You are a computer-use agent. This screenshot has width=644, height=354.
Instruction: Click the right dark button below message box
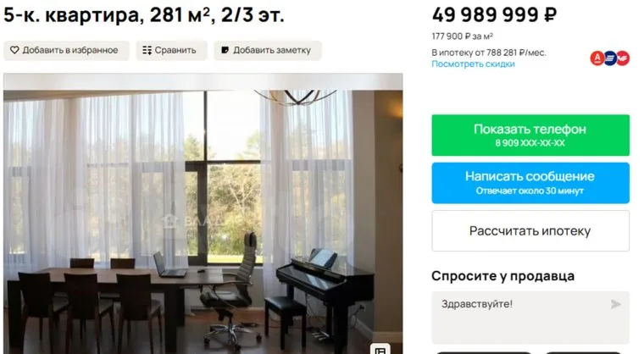coord(584,352)
